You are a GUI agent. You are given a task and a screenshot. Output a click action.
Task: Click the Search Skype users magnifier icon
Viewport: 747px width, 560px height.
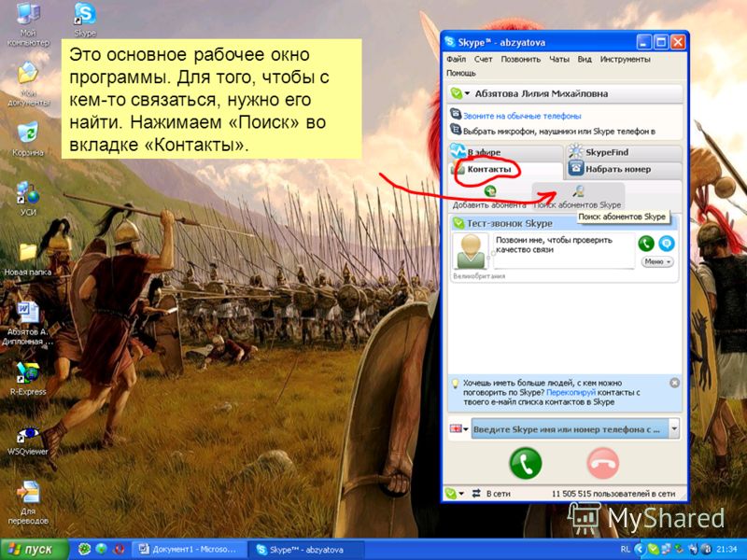point(578,191)
